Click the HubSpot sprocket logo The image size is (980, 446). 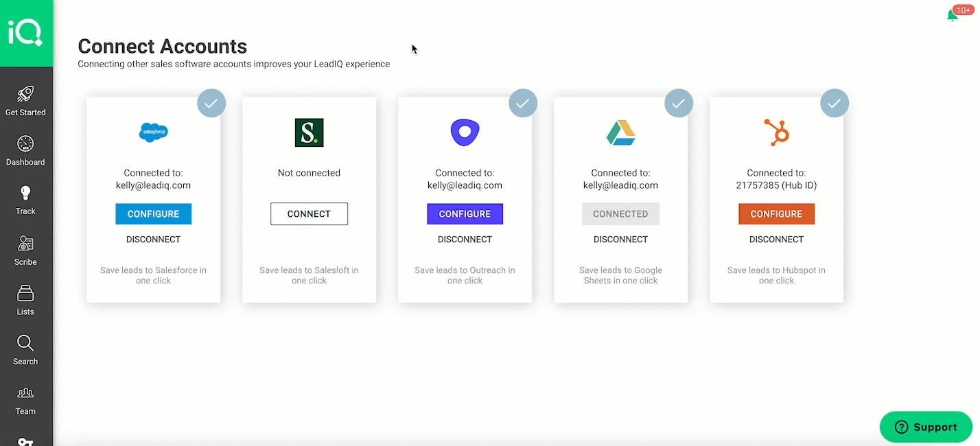point(776,132)
